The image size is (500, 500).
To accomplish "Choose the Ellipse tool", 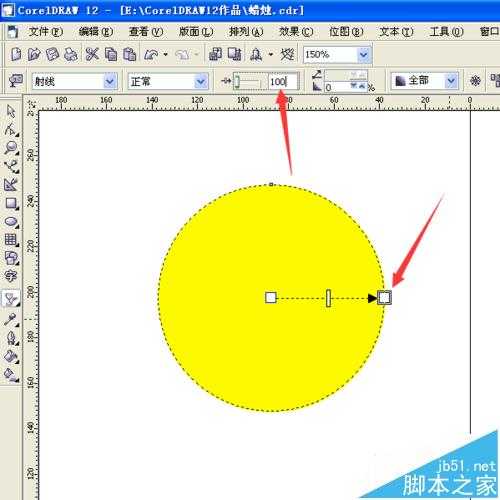I will tap(11, 222).
